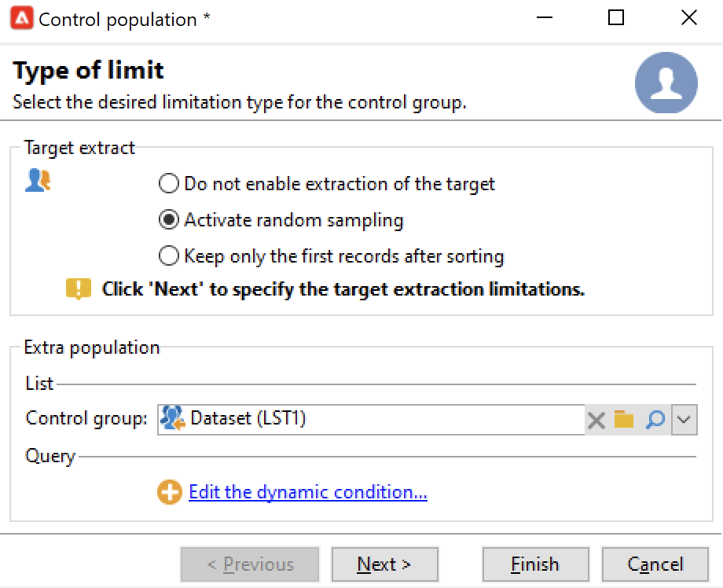Choose 'Keep only the first records after sorting'
Screen dimensions: 723x588
tap(168, 256)
